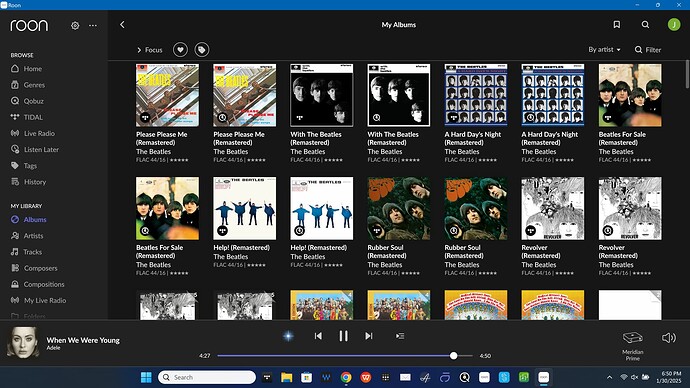Go to Home in sidebar

[33, 69]
